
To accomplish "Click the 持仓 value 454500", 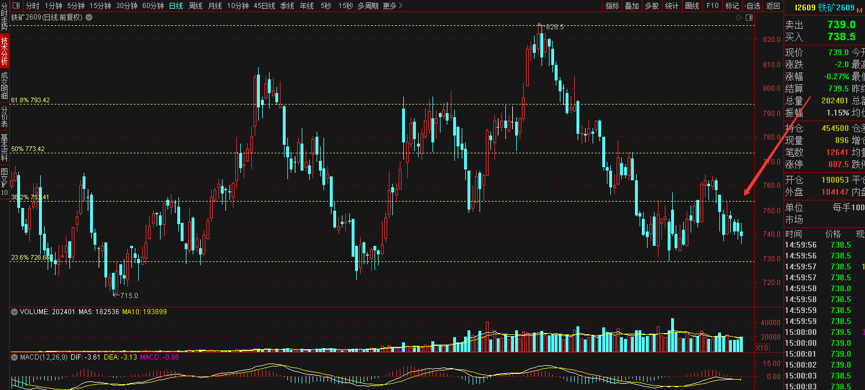I will 835,129.
